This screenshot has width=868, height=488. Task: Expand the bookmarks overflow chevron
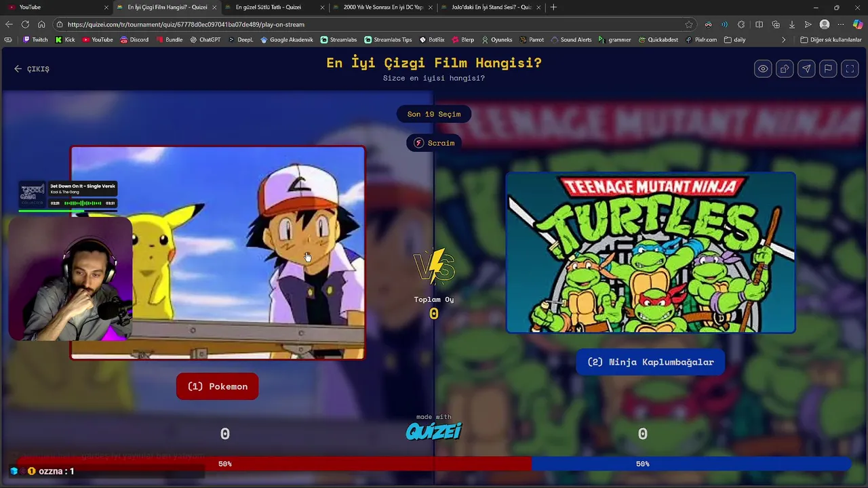tap(783, 39)
